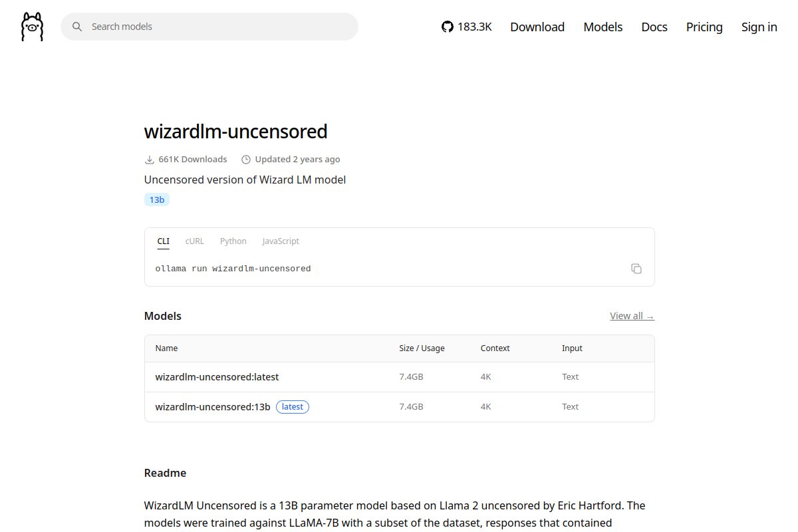Go to the Download page

[x=537, y=27]
